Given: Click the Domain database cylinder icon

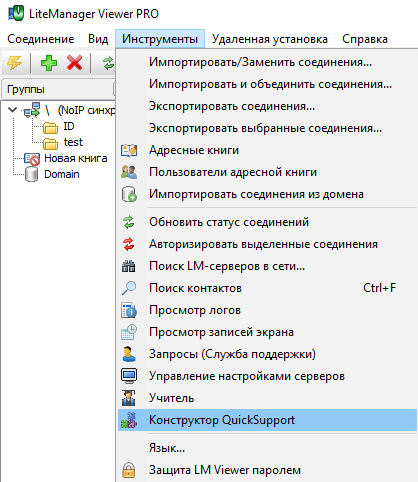Looking at the screenshot, I should [x=32, y=174].
